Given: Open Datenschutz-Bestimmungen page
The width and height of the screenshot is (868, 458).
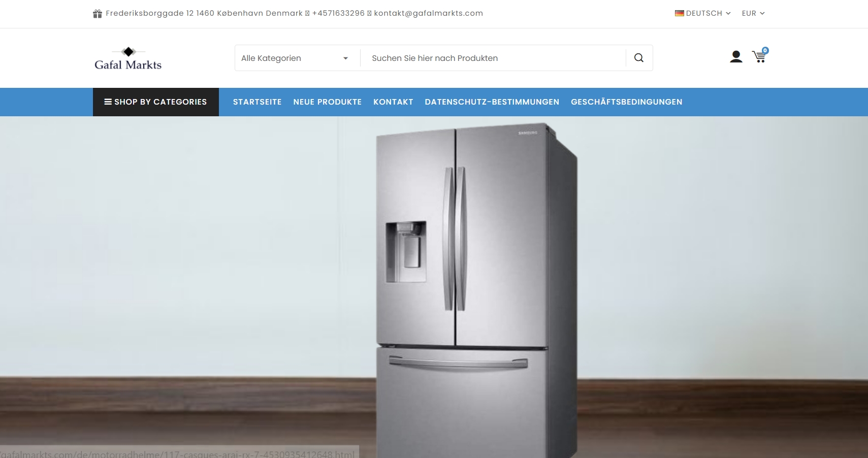Looking at the screenshot, I should coord(492,102).
